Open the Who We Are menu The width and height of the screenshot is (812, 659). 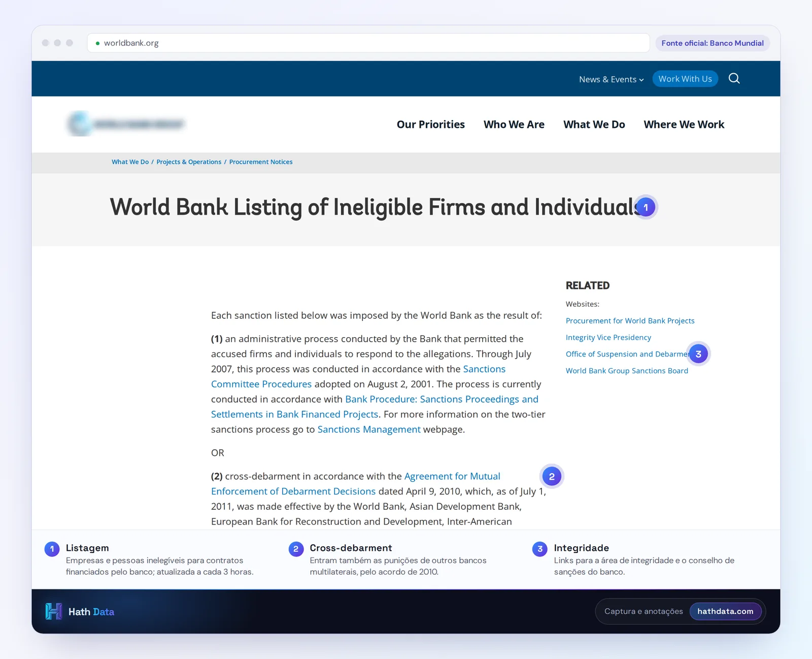(x=514, y=124)
